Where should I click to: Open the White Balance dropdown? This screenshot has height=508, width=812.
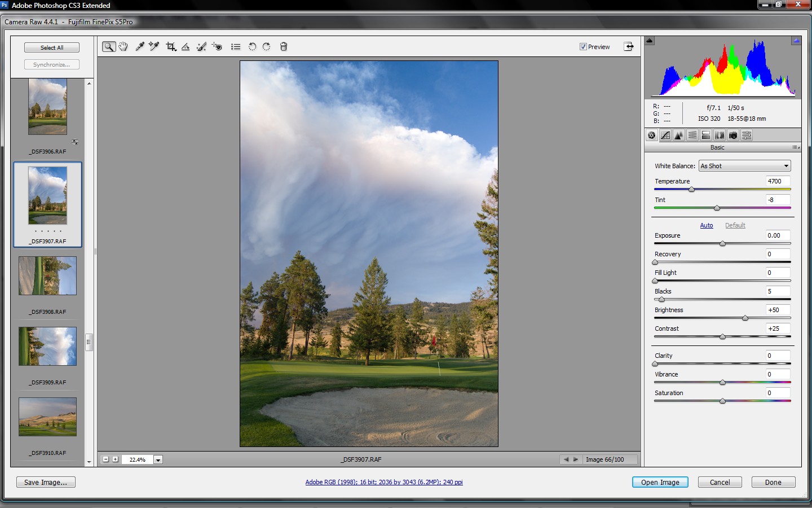tap(745, 166)
